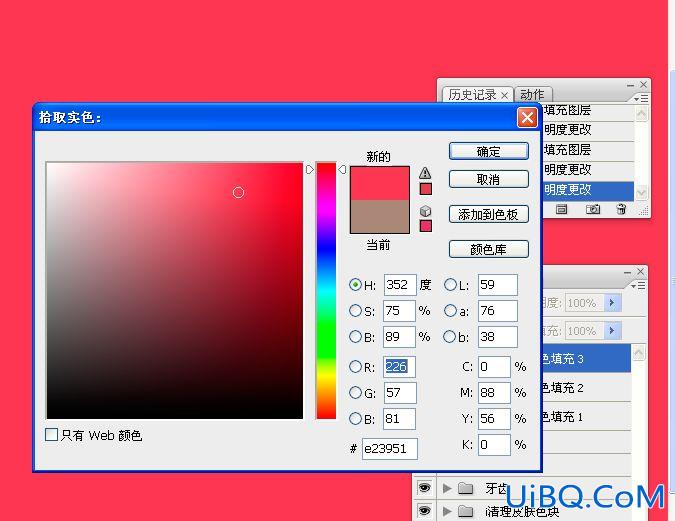This screenshot has width=675, height=521.
Task: Select the Lab b radio button
Action: tap(449, 336)
